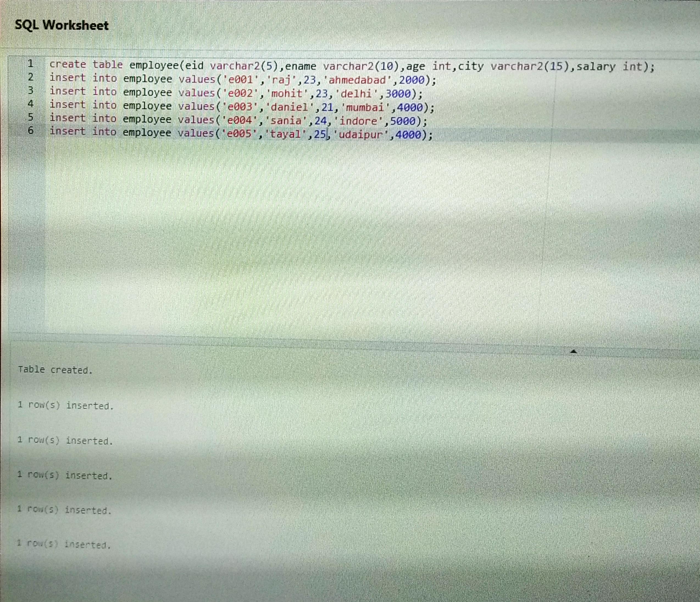Click the 'indore' string in line 5
This screenshot has width=700, height=602.
[358, 121]
